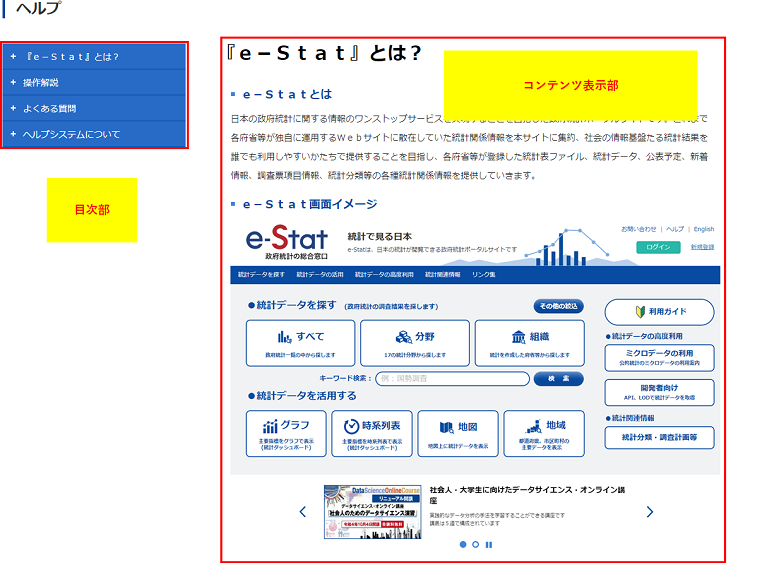Open the 地域 region icon
762x565 pixels.
click(x=534, y=427)
